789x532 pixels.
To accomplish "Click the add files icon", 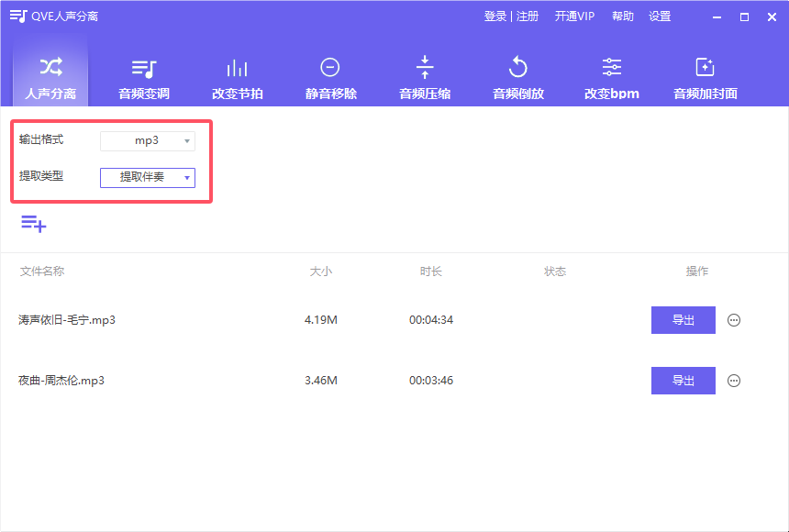I will pyautogui.click(x=33, y=223).
